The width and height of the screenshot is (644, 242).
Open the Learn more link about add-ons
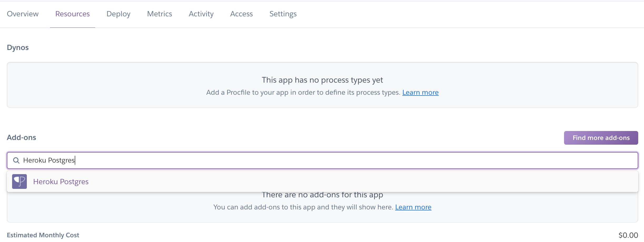tap(413, 207)
